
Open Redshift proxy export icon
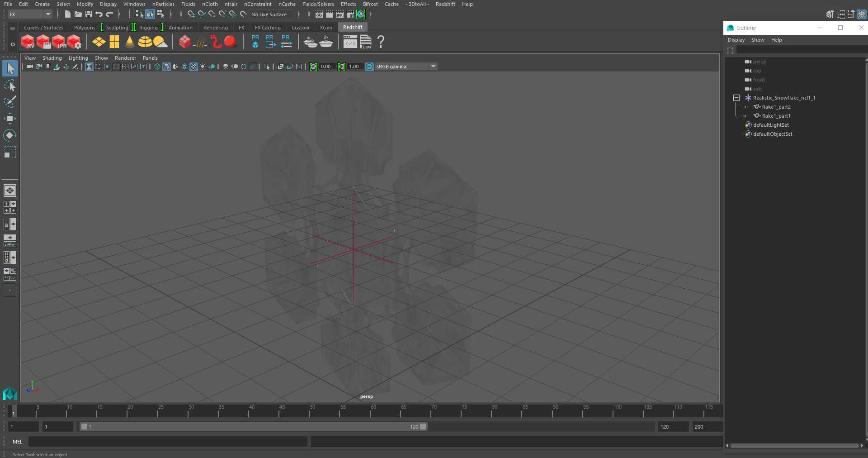click(270, 42)
